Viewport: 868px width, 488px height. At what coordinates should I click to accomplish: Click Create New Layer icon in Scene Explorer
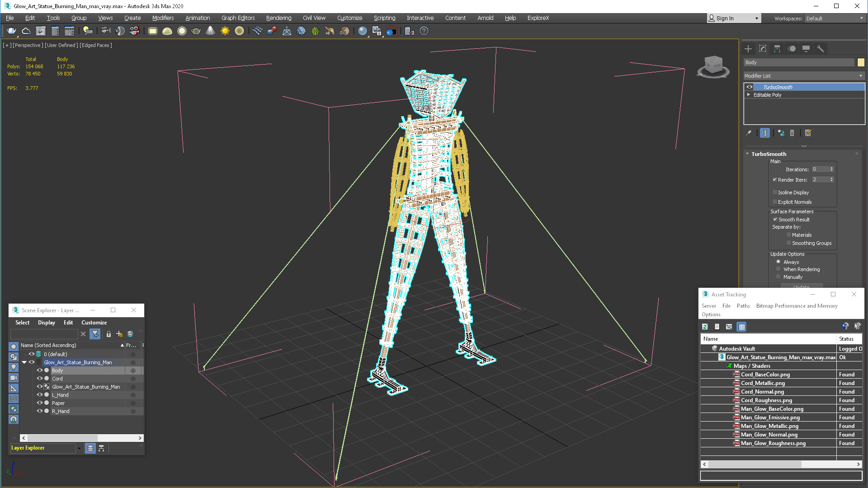[119, 334]
